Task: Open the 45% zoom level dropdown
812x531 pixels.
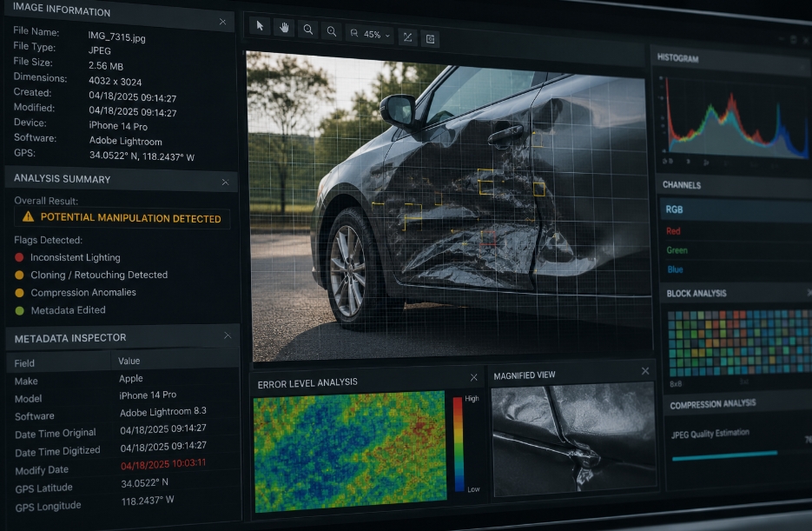Action: (371, 34)
